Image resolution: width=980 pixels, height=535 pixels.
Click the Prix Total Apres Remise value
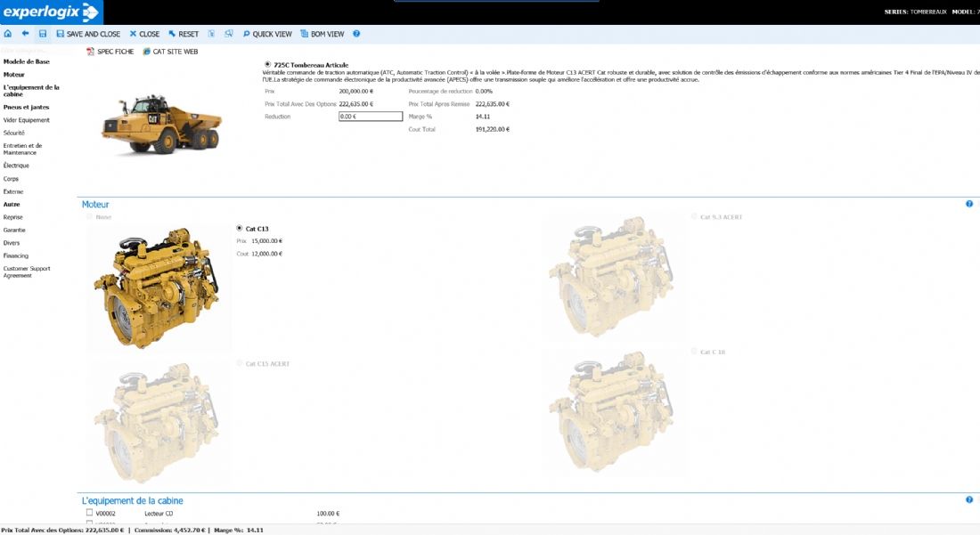[x=493, y=104]
